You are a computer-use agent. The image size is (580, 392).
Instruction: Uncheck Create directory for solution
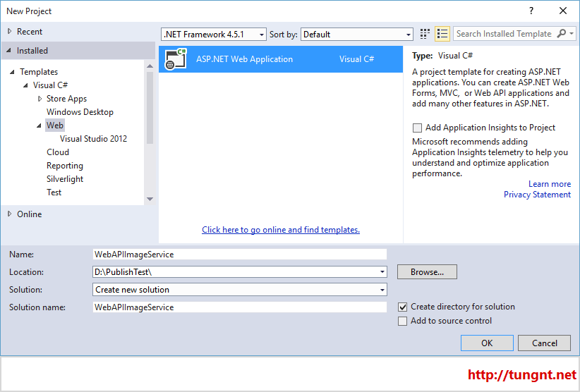click(402, 307)
